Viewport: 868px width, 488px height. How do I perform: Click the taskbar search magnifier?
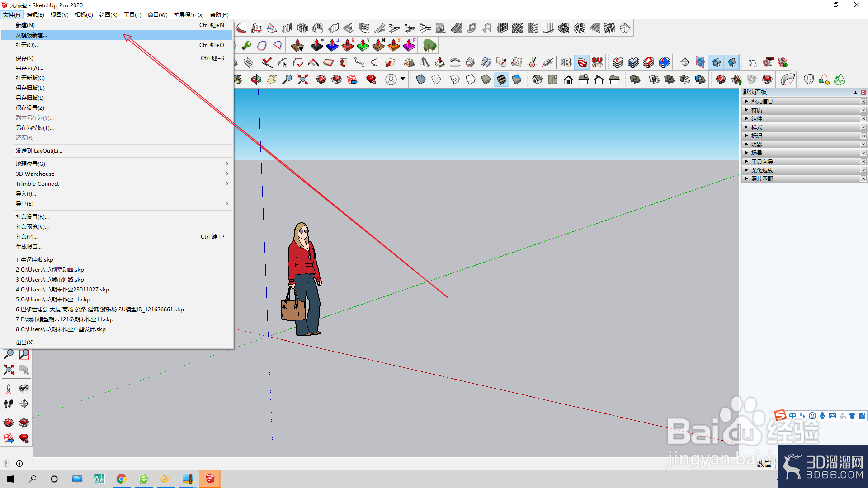tap(33, 479)
